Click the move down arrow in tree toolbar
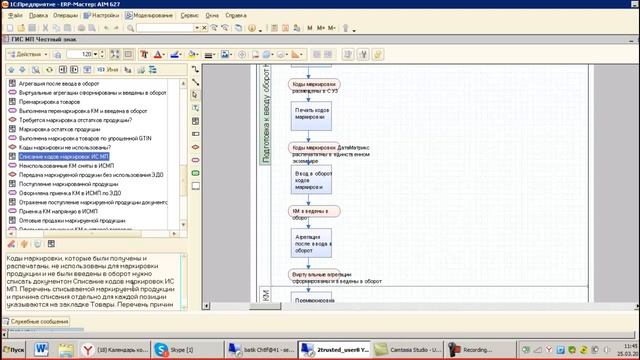 click(22, 69)
